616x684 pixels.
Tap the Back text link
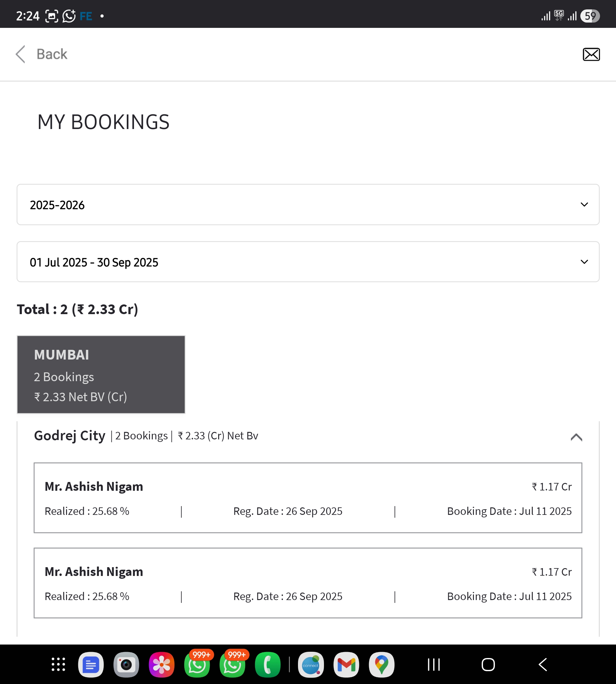52,54
